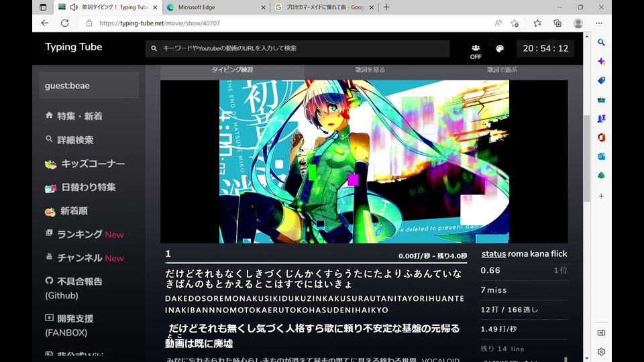
Task: Go back with the browser back arrow
Action: tap(45, 23)
